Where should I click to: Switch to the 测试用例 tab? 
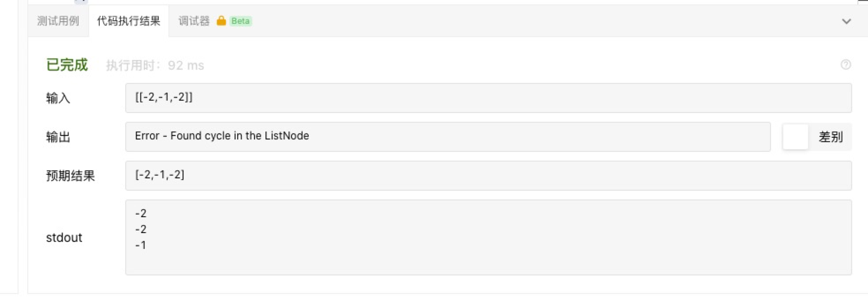58,21
